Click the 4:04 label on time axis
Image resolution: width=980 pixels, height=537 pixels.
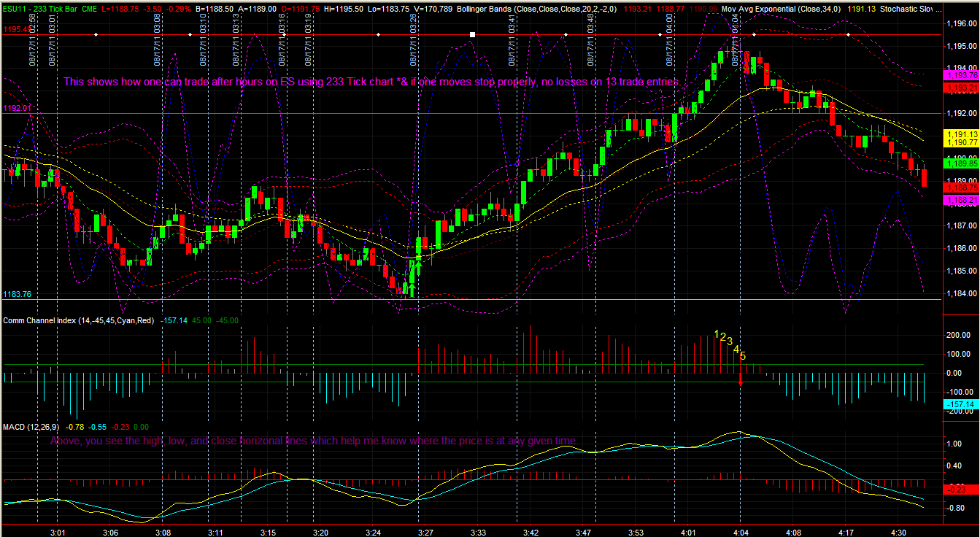[x=741, y=533]
